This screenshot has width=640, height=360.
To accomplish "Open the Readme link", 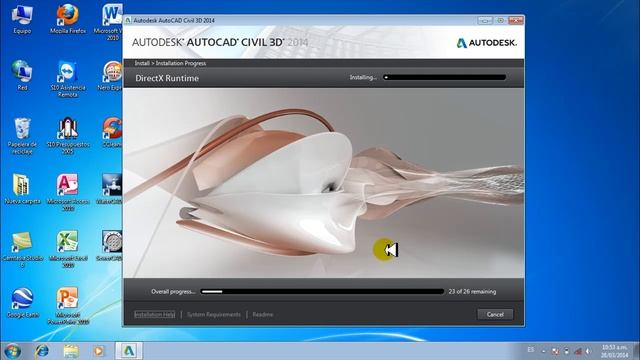I will click(263, 314).
